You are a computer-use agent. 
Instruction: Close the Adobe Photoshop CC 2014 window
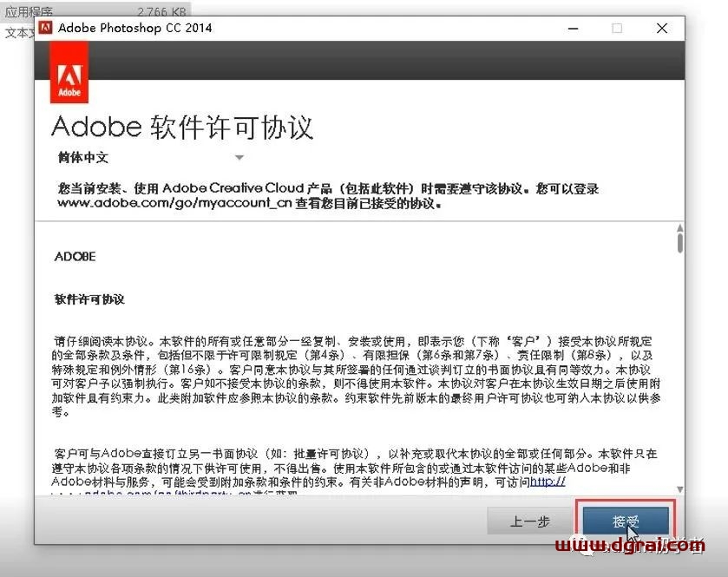click(662, 29)
